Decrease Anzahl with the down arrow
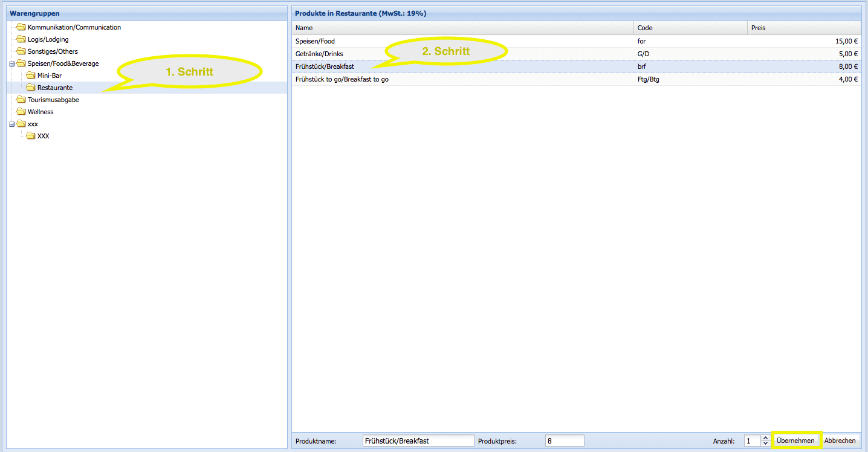Image resolution: width=868 pixels, height=452 pixels. tap(766, 444)
